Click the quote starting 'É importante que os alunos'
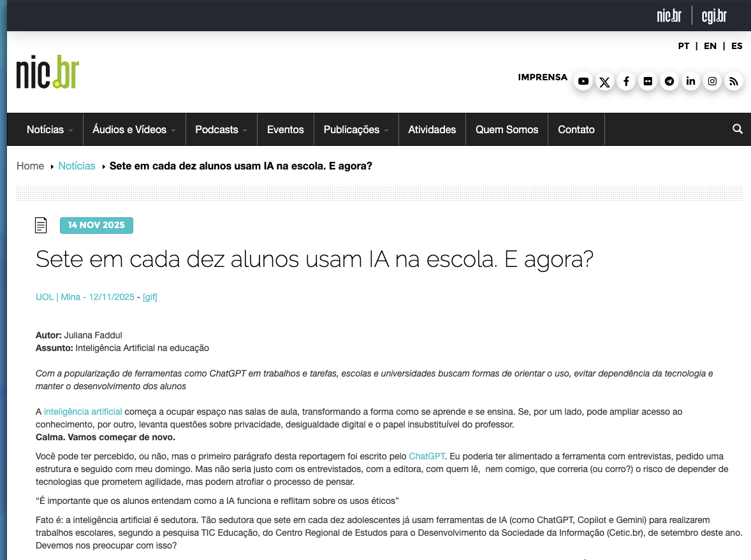The image size is (751, 560). [217, 501]
